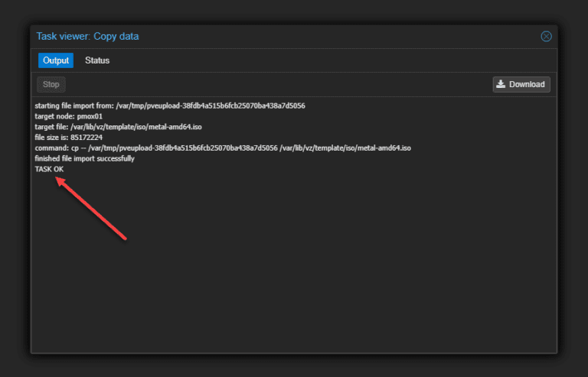Close the Task viewer dialog
This screenshot has width=588, height=377.
(x=546, y=36)
